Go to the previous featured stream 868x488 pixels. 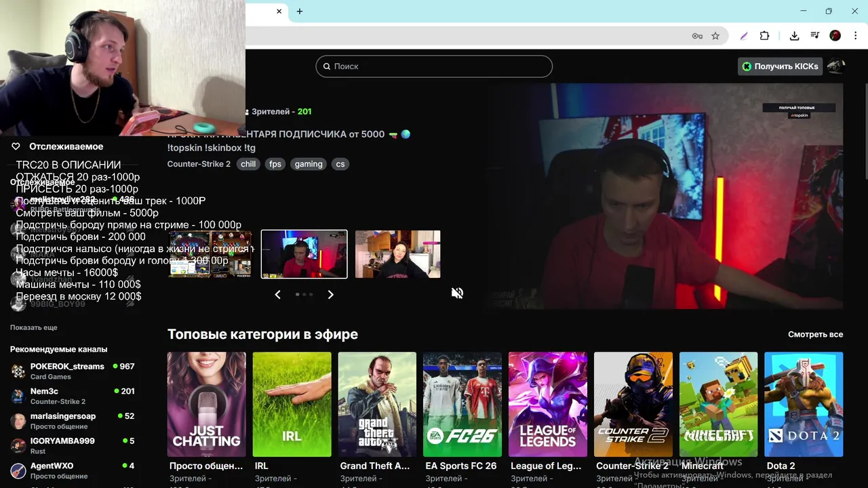click(277, 294)
